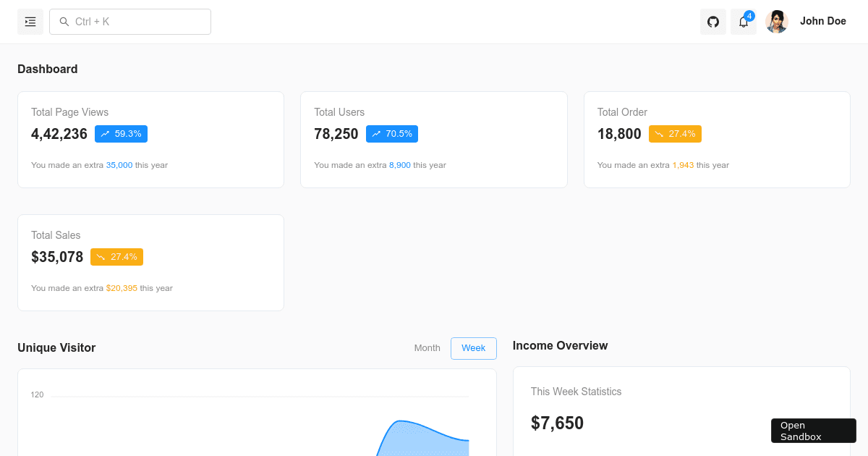Click the rising trend icon in 59.3% chip

pos(105,134)
